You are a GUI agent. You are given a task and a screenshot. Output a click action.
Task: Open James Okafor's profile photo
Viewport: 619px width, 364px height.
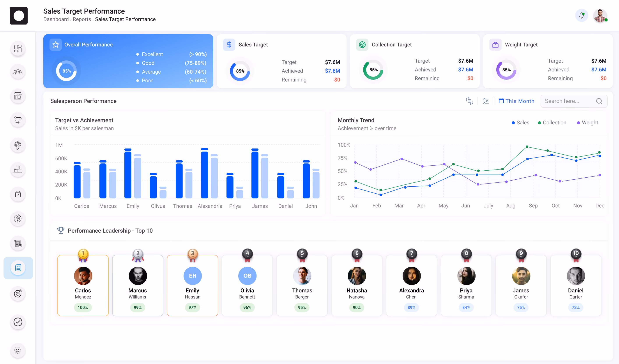click(x=521, y=276)
